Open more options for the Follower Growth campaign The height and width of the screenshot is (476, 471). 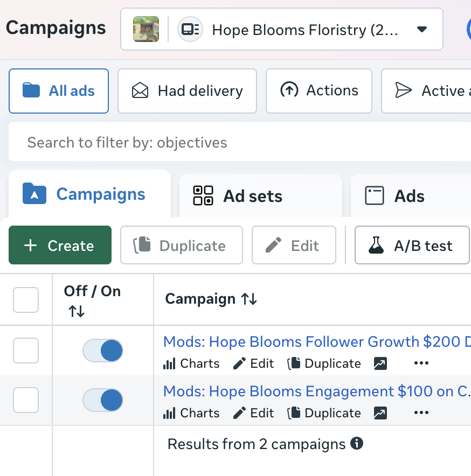421,363
